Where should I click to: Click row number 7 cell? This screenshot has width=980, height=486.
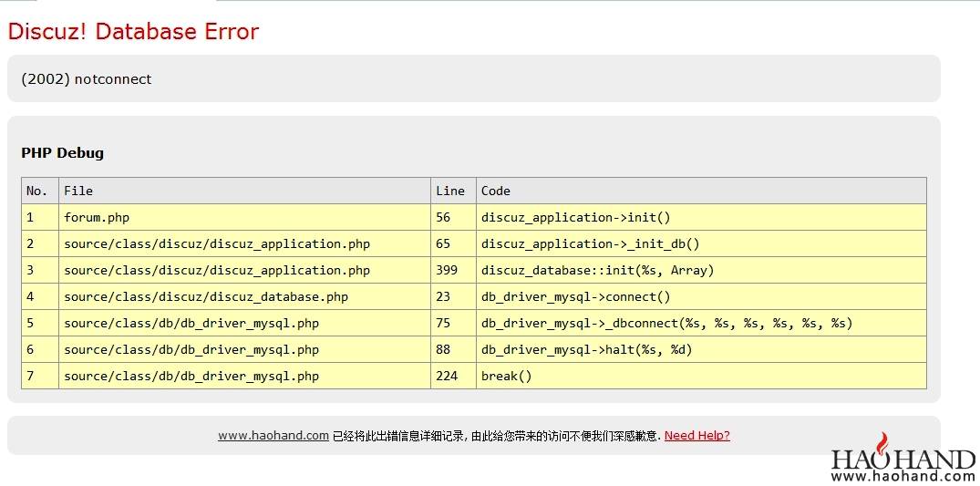(x=40, y=376)
